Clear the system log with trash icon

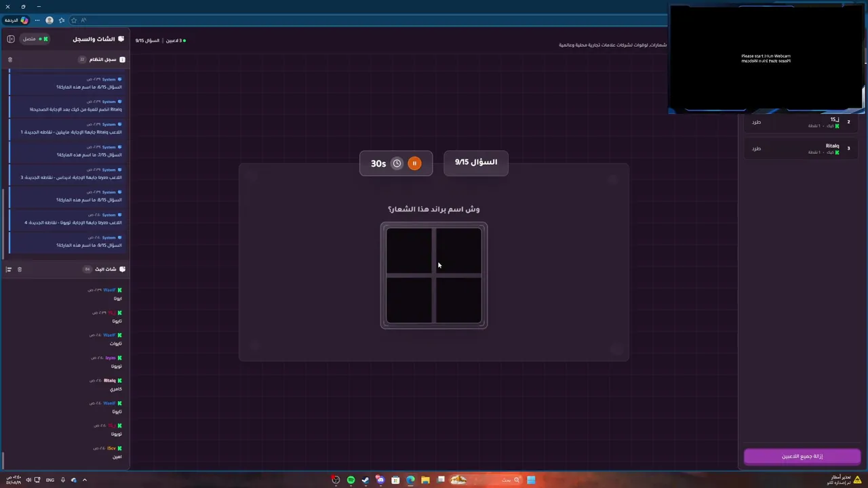tap(10, 60)
